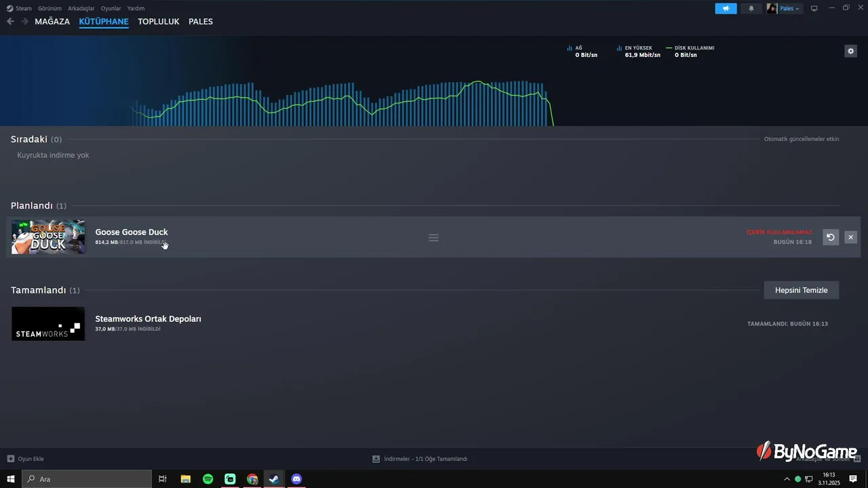Open the Goose Goose Duck thumbnail
The image size is (868, 488).
(48, 237)
